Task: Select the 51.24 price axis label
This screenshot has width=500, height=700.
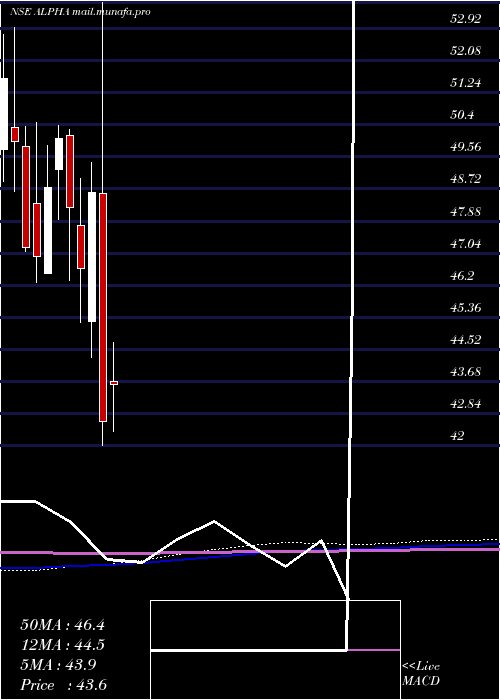Action: [x=466, y=83]
